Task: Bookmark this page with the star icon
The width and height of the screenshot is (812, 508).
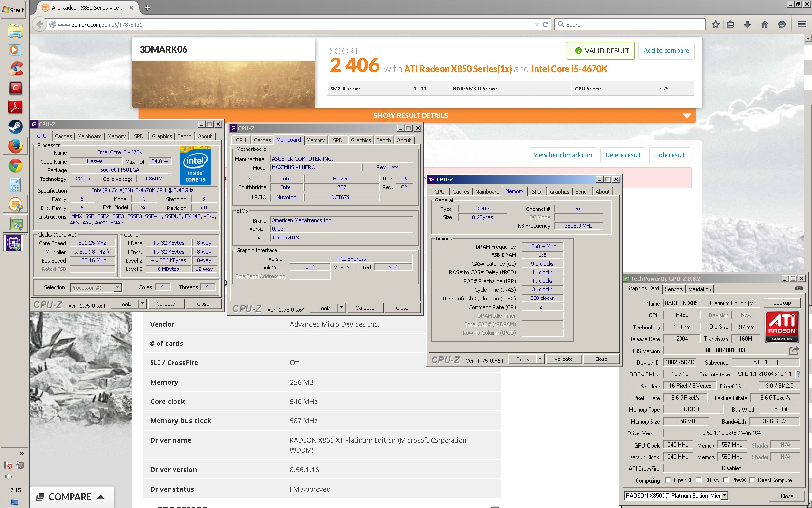Action: (x=716, y=24)
